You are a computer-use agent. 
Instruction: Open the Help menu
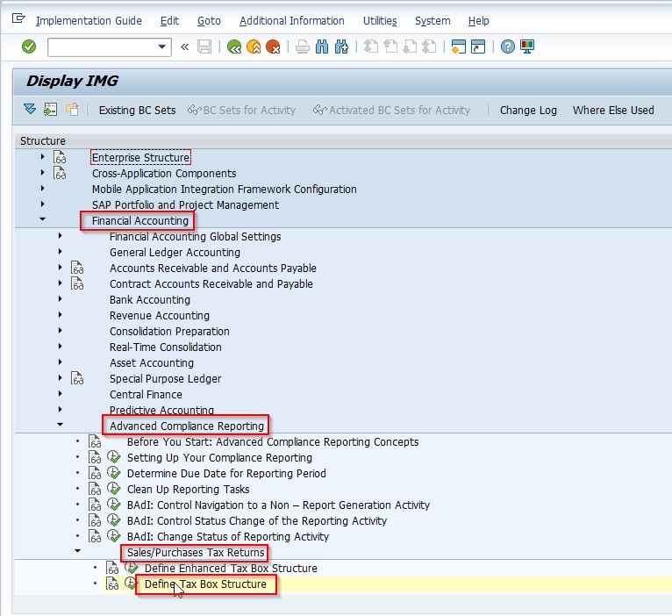[x=478, y=20]
